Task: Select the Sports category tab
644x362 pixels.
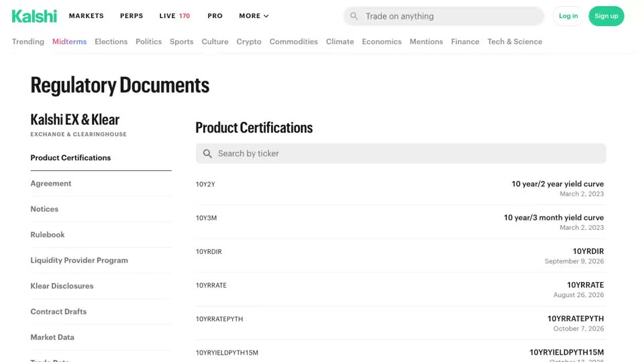Action: [182, 42]
